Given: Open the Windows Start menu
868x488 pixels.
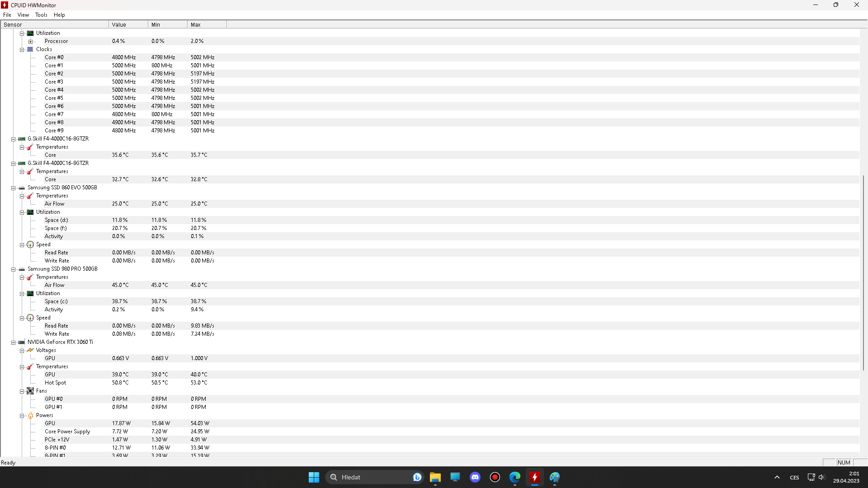Looking at the screenshot, I should (x=314, y=477).
